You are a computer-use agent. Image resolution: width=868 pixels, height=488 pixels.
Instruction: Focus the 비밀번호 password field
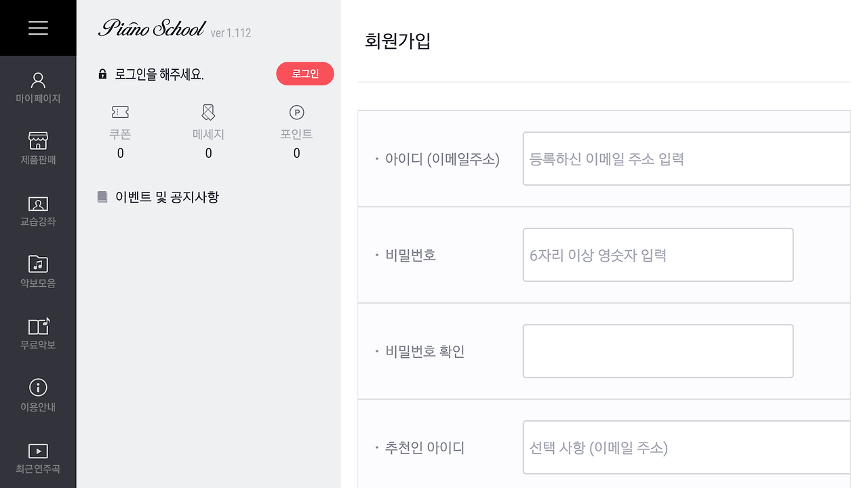[x=657, y=255]
